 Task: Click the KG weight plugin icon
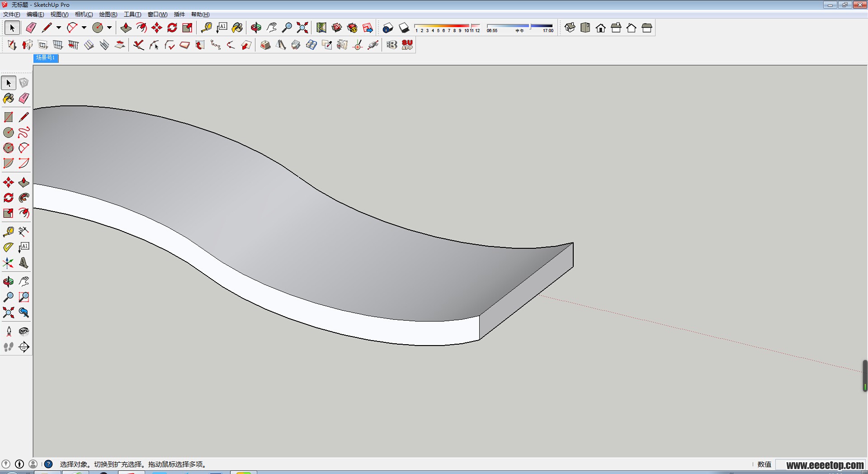(x=265, y=45)
